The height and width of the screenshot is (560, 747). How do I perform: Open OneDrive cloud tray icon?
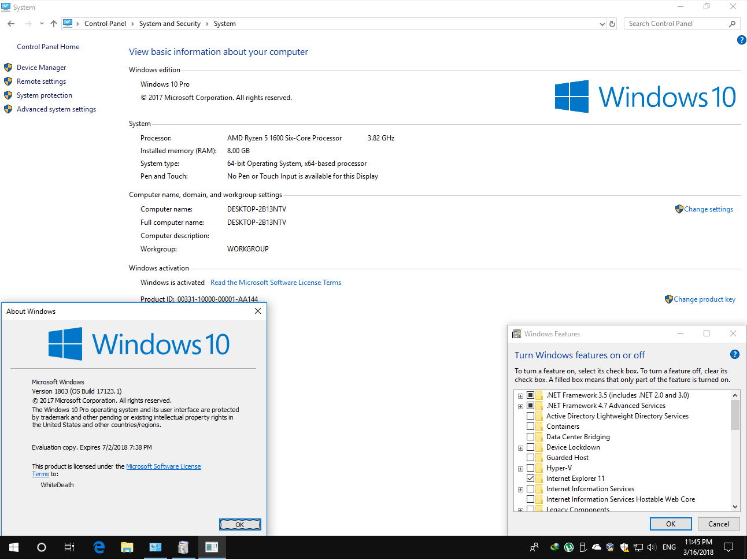[x=597, y=547]
